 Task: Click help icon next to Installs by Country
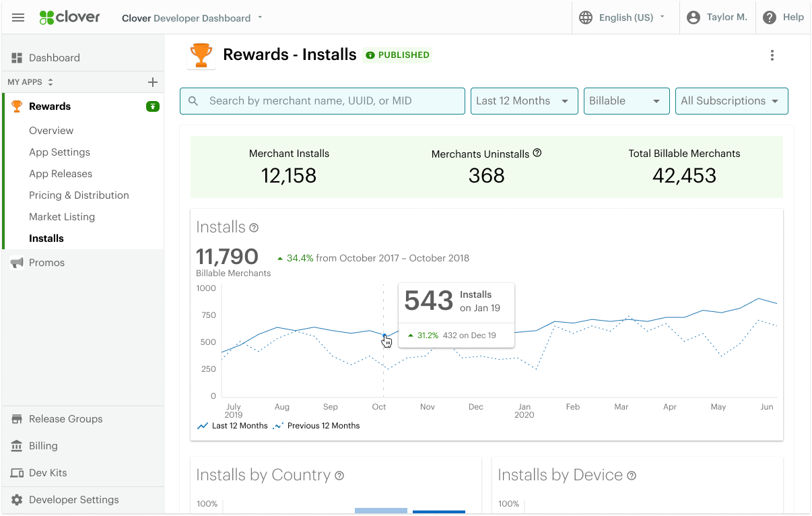click(339, 476)
